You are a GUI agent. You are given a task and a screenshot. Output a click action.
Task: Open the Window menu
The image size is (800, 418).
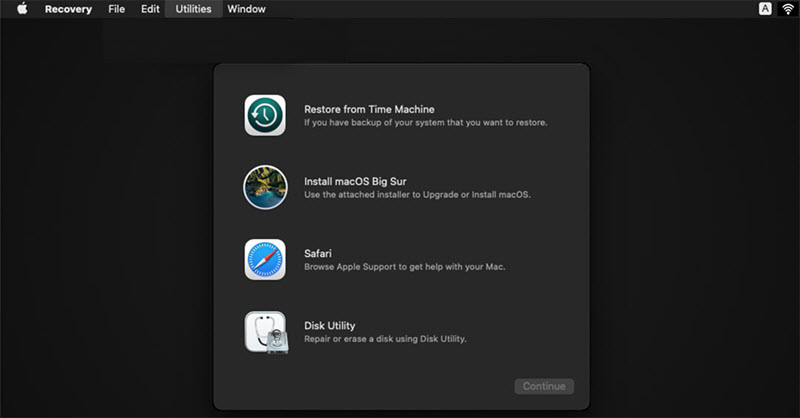(x=246, y=9)
